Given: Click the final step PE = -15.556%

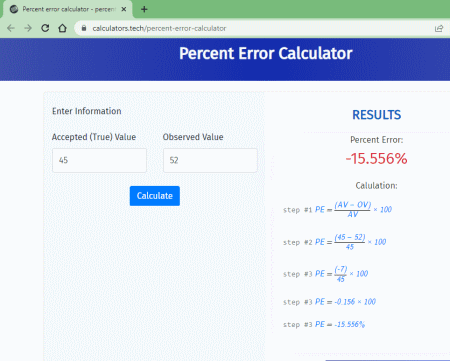Looking at the screenshot, I should (x=324, y=324).
